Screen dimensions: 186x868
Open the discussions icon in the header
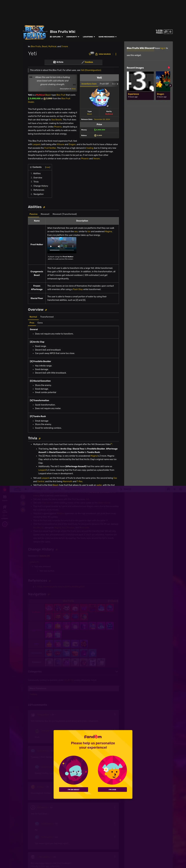click(x=166, y=32)
